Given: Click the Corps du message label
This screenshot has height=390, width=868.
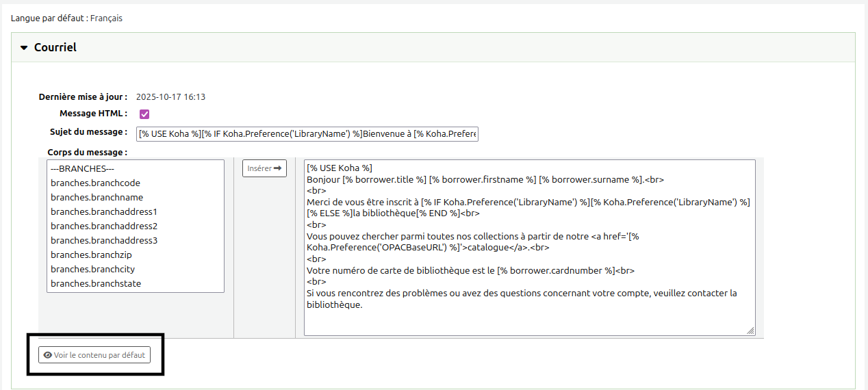Looking at the screenshot, I should coord(88,153).
